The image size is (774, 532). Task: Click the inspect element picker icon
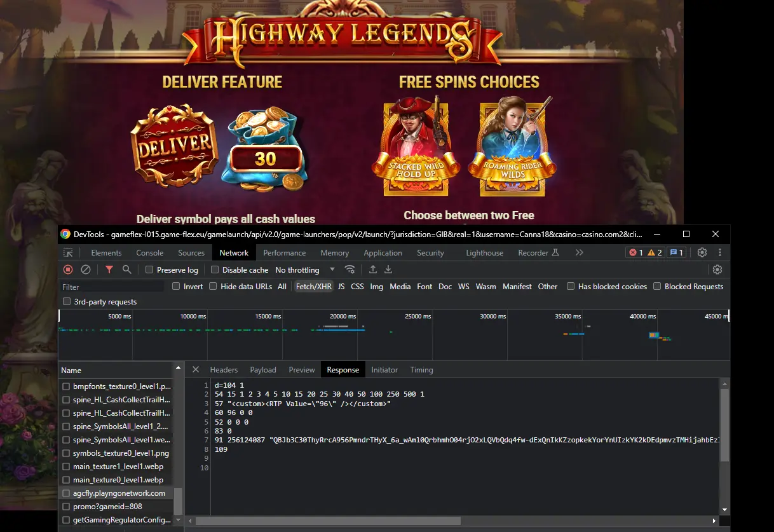click(68, 253)
